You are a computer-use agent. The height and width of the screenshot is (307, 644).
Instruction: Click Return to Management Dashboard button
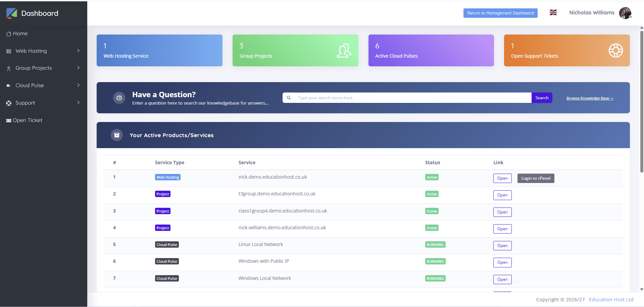tap(500, 13)
